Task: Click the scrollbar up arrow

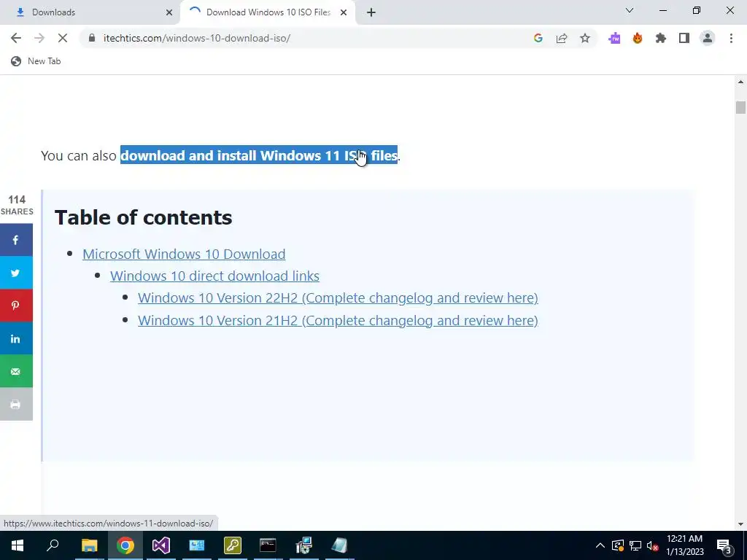Action: click(740, 82)
